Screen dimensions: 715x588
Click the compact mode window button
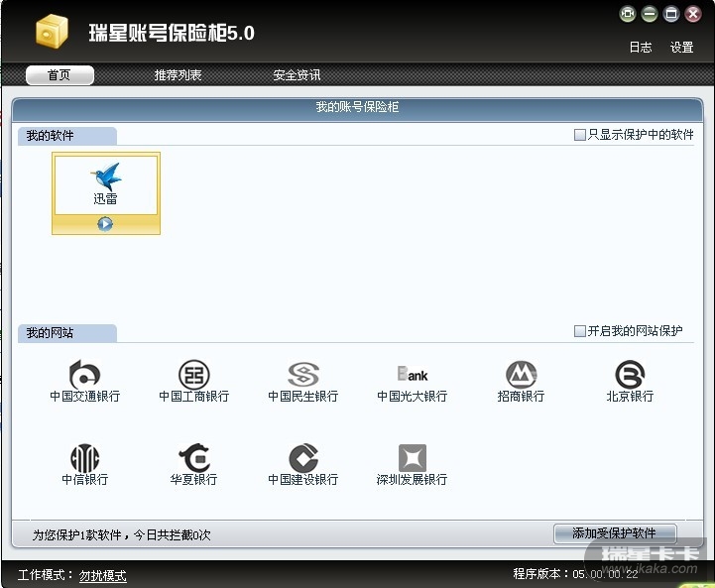click(628, 14)
